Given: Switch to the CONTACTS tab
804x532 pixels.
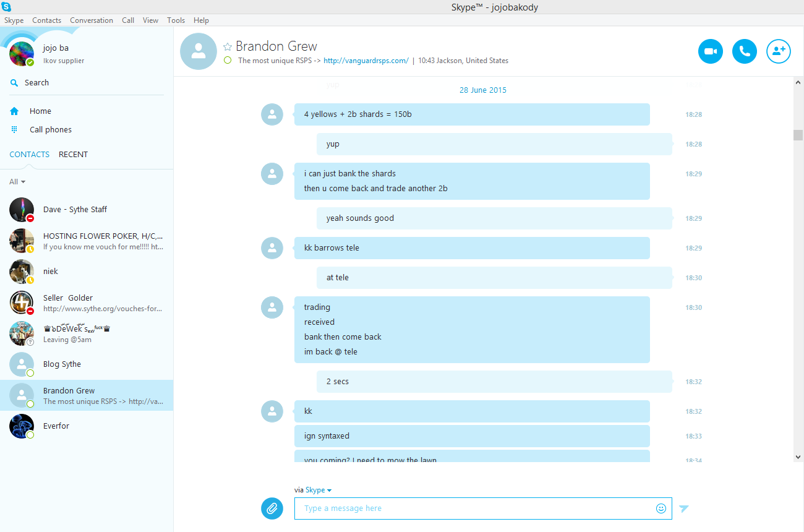Looking at the screenshot, I should click(x=30, y=155).
